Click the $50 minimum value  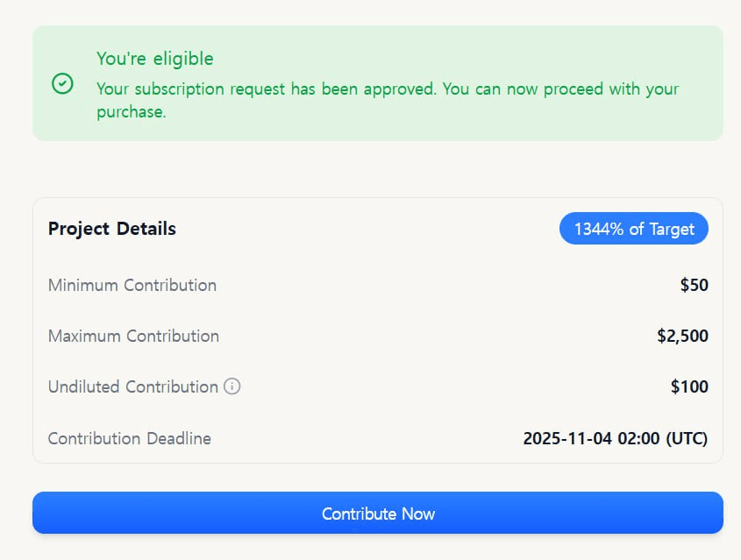694,285
